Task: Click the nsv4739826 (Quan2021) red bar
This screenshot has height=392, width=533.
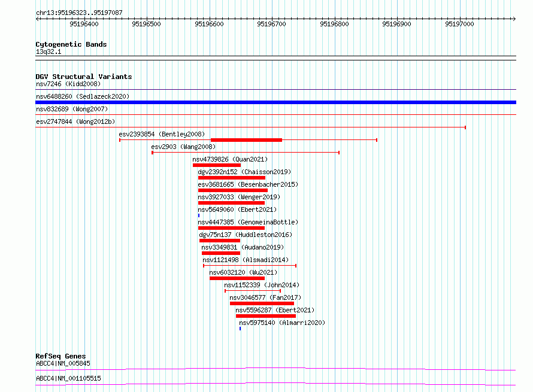Action: 217,165
